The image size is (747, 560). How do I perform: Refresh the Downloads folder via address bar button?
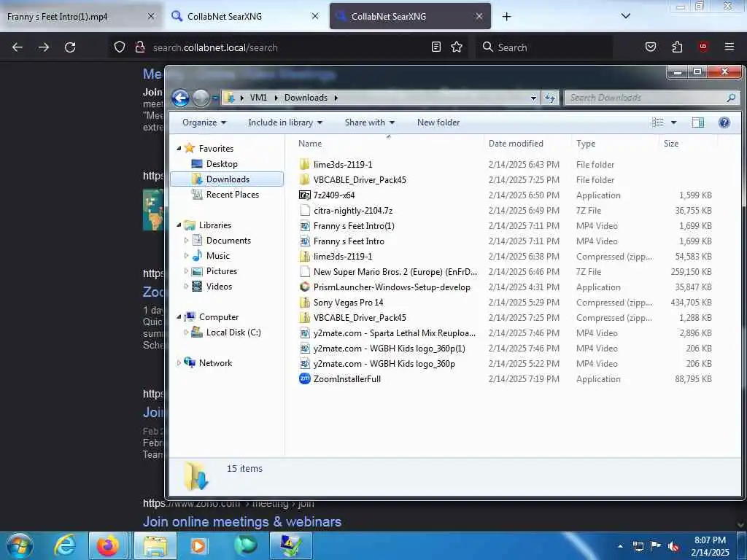[x=550, y=98]
